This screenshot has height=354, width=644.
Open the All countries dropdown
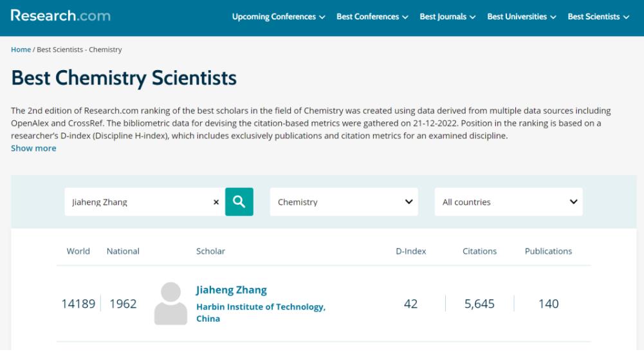tap(508, 202)
